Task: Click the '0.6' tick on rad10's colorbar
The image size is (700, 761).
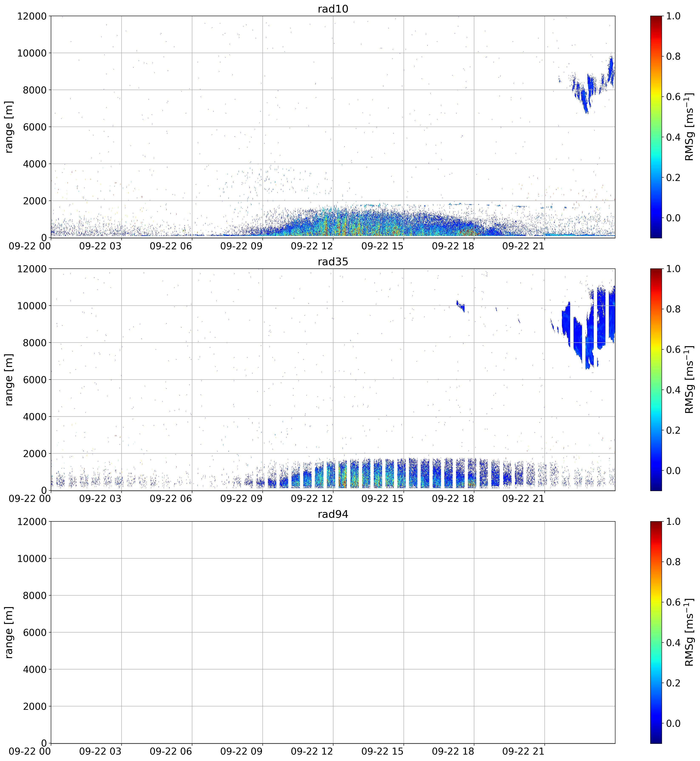Action: tap(673, 97)
